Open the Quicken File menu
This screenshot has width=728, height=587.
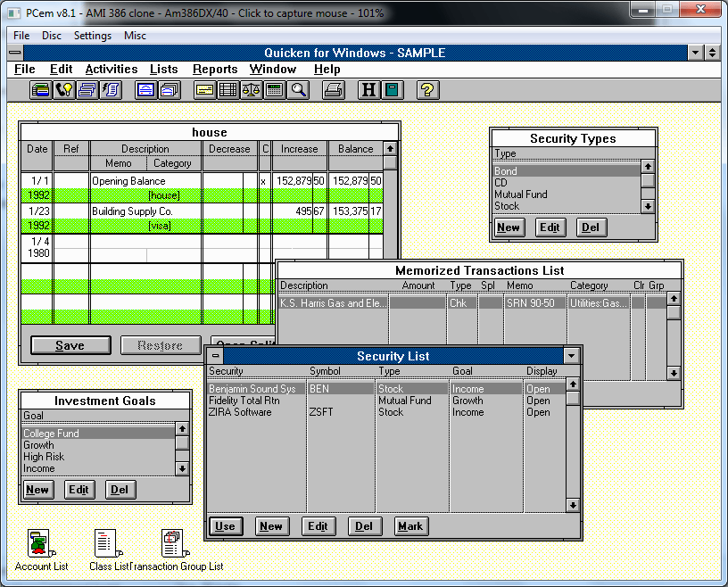click(25, 70)
